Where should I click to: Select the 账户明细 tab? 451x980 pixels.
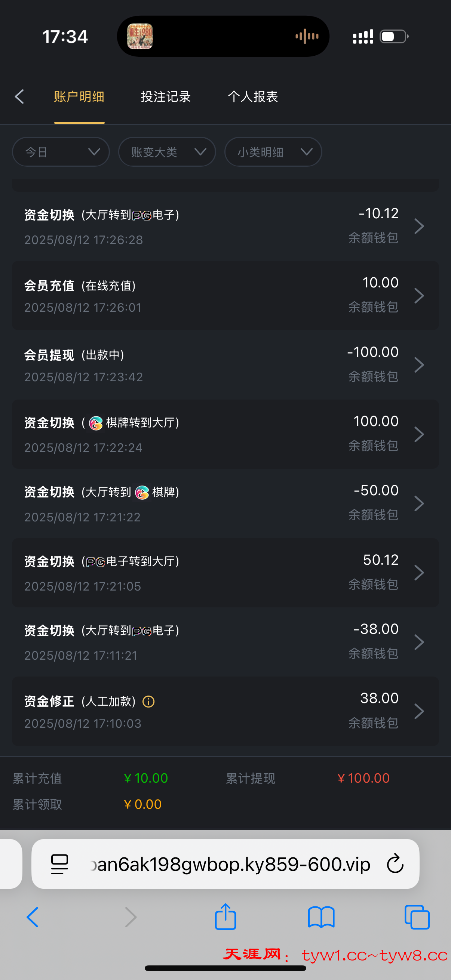click(x=79, y=97)
